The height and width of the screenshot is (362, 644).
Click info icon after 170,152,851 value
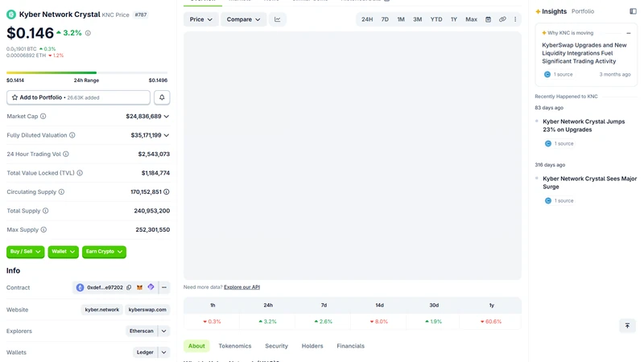(x=167, y=192)
